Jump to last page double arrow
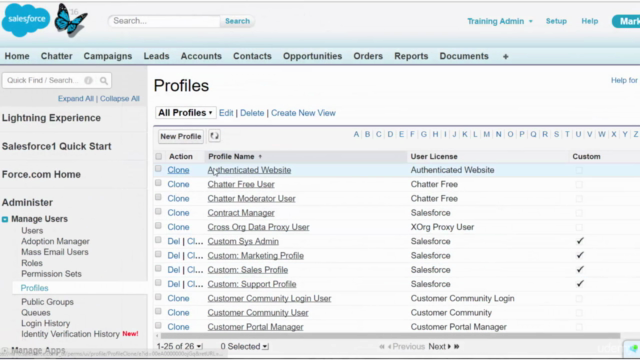 tap(457, 347)
